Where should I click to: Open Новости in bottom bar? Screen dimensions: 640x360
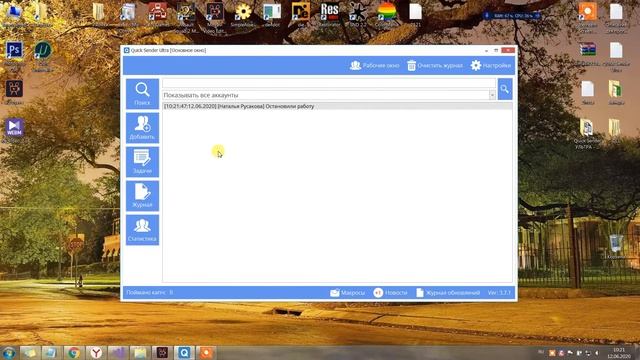[x=390, y=293]
